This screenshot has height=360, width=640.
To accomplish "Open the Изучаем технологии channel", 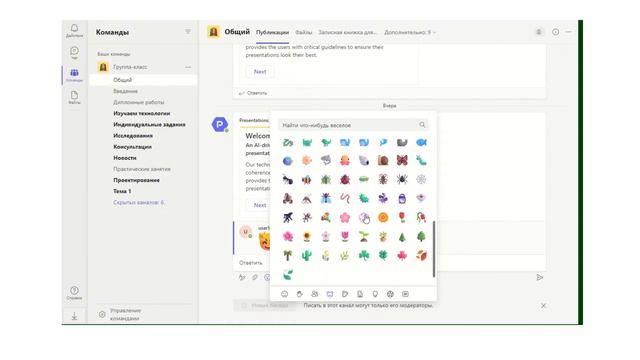I will tap(142, 113).
